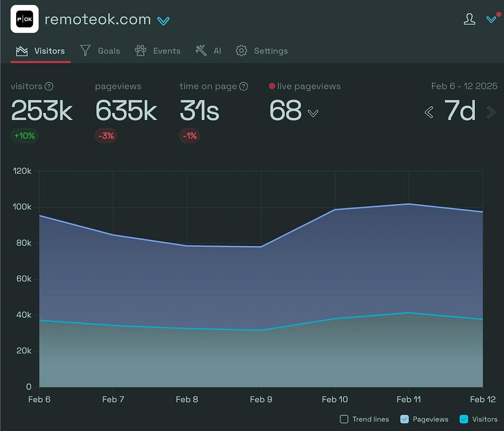Click the visitors help question mark icon
Viewport: 504px width, 431px height.
[49, 87]
